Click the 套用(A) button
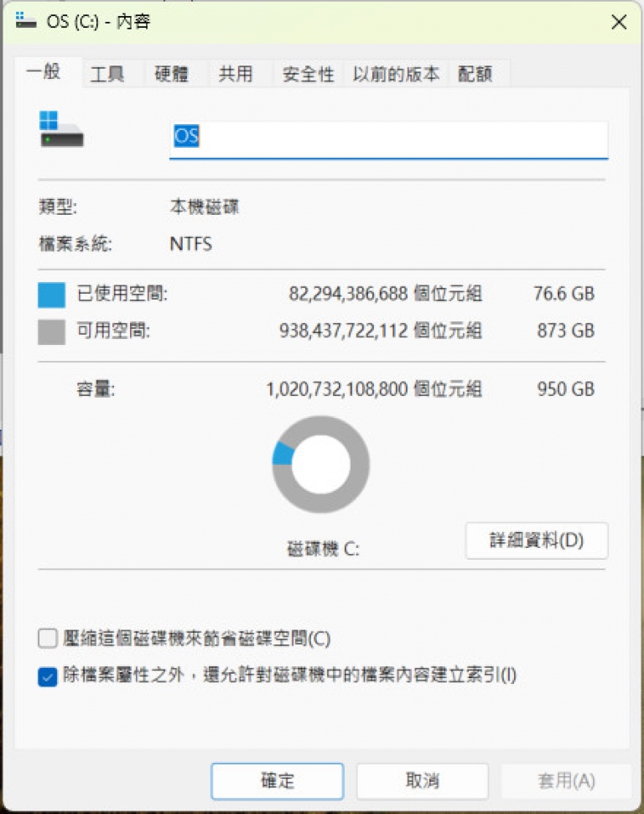This screenshot has height=814, width=644. tap(566, 780)
